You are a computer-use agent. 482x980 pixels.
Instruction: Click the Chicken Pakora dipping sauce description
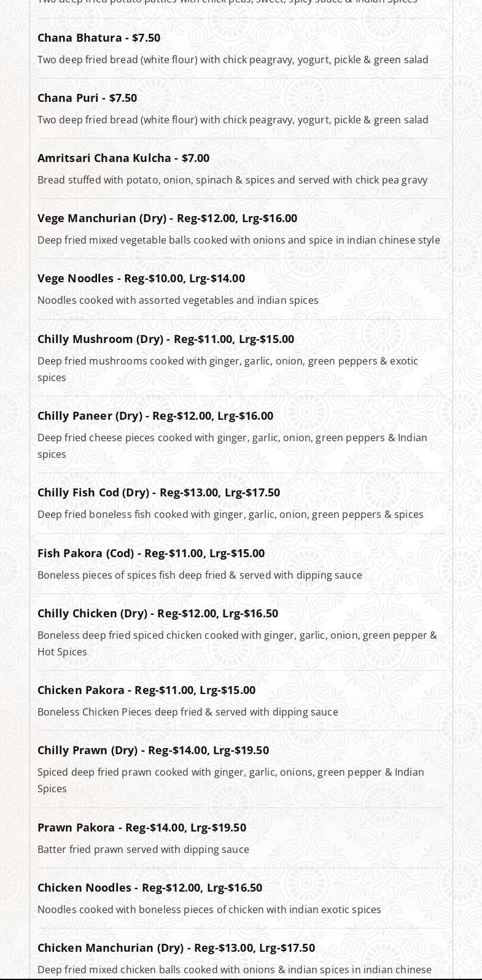pyautogui.click(x=188, y=712)
